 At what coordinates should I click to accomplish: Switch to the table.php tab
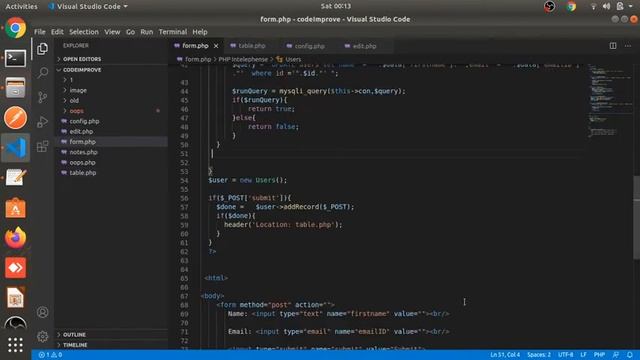252,46
